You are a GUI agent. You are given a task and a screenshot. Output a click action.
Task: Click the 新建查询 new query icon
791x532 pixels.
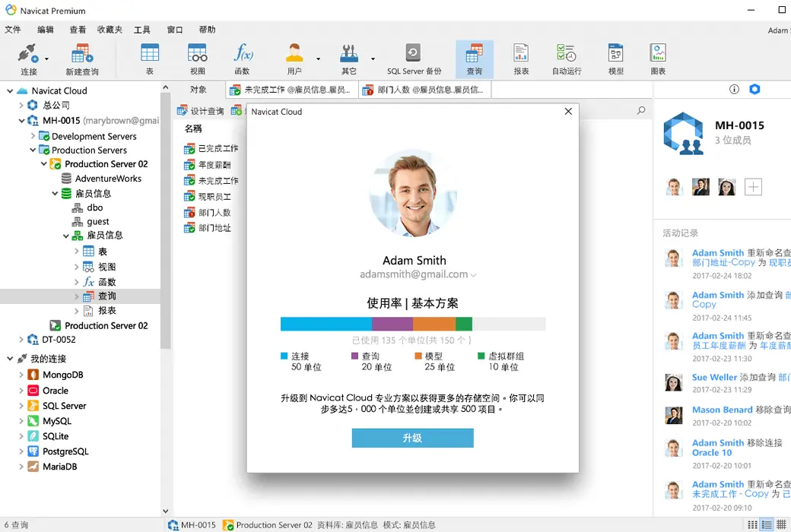pos(81,59)
